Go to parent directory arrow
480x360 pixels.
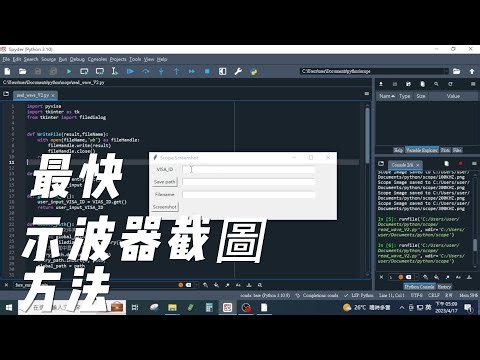point(472,71)
